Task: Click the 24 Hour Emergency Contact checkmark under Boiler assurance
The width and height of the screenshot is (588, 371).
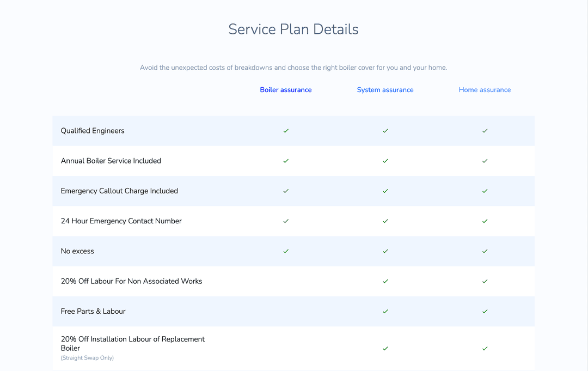Action: [x=286, y=221]
